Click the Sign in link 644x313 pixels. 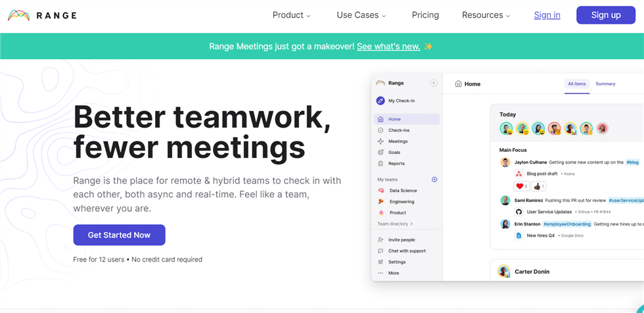coord(547,15)
